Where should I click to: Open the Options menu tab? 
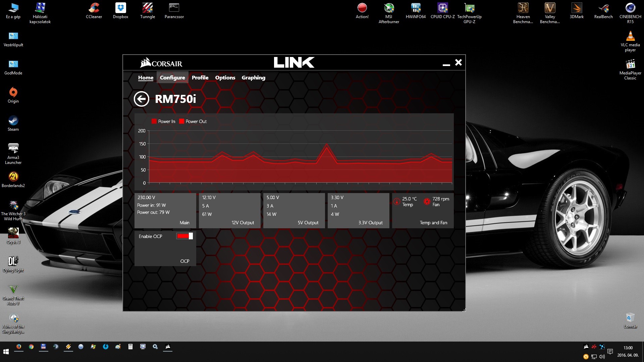click(225, 77)
